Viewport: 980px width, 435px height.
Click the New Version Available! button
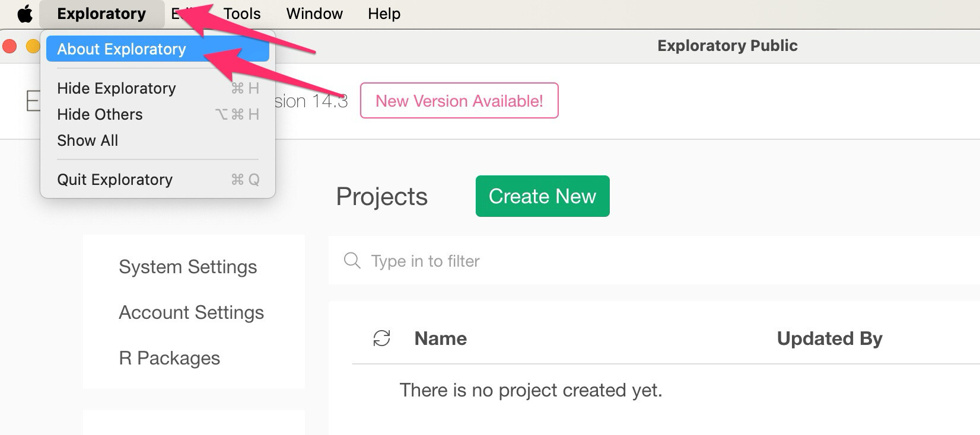(459, 101)
